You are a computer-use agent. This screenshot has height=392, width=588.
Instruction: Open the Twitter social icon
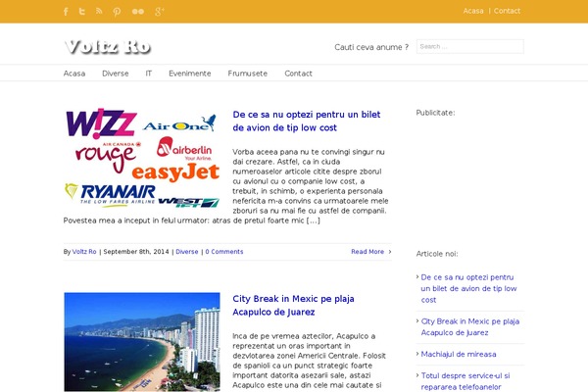point(82,11)
